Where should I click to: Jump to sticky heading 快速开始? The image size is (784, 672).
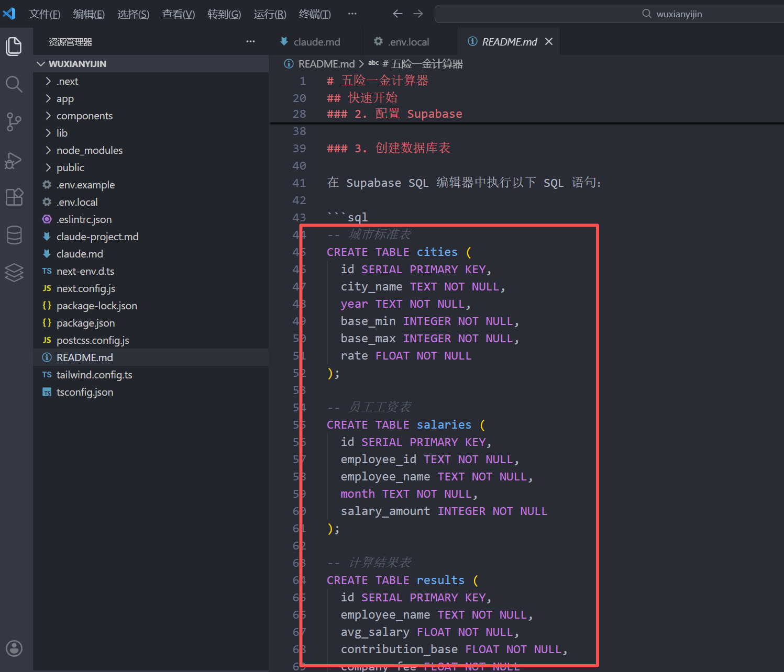pyautogui.click(x=372, y=98)
